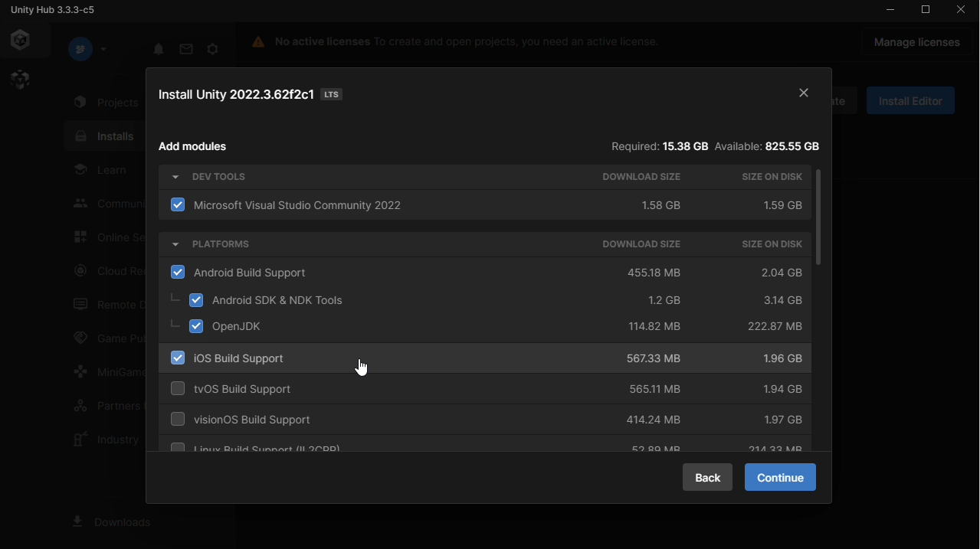
Task: Open the account dropdown arrow
Action: (x=103, y=49)
